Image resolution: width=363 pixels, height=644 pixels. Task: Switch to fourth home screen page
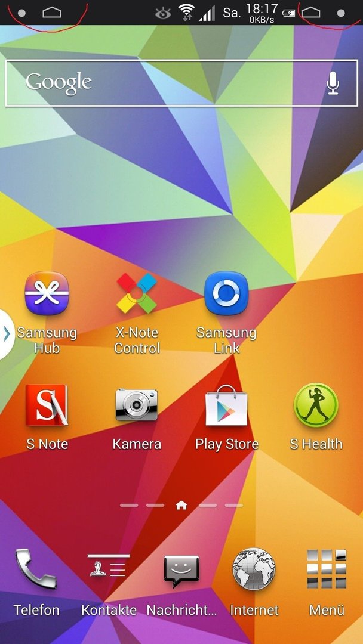pos(208,506)
